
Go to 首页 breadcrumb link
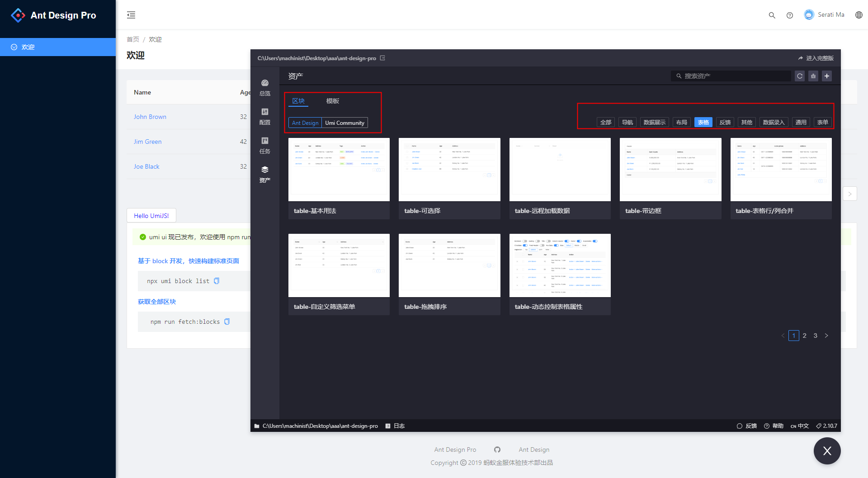point(133,39)
